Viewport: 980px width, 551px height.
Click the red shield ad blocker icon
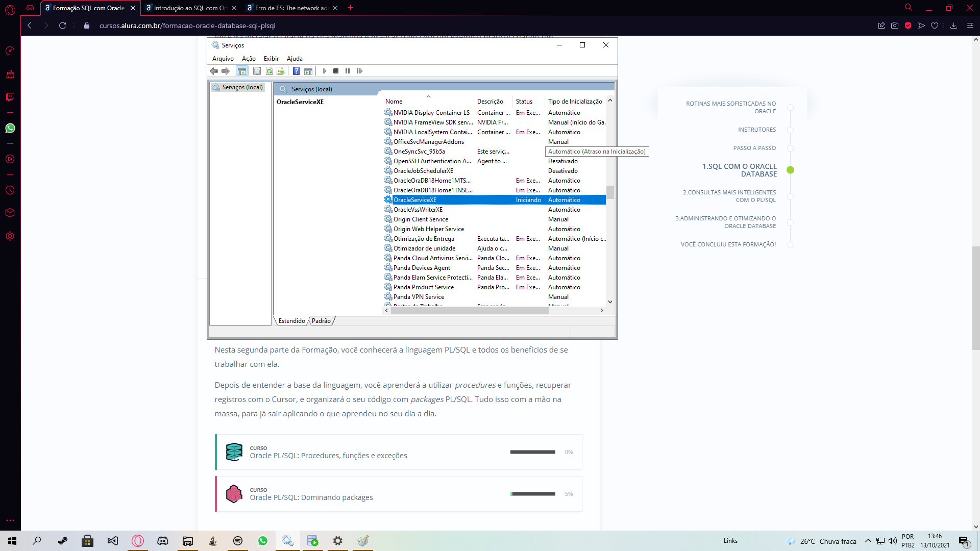(x=908, y=26)
